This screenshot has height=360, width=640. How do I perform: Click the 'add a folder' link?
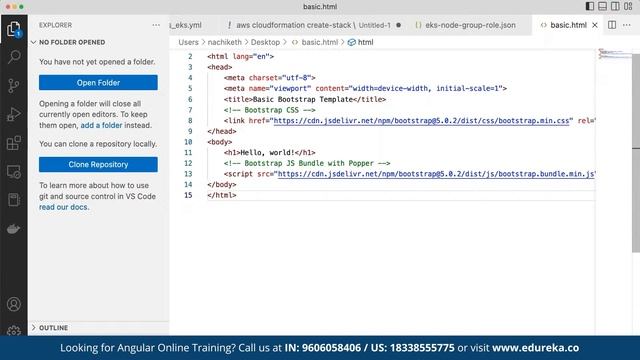101,125
